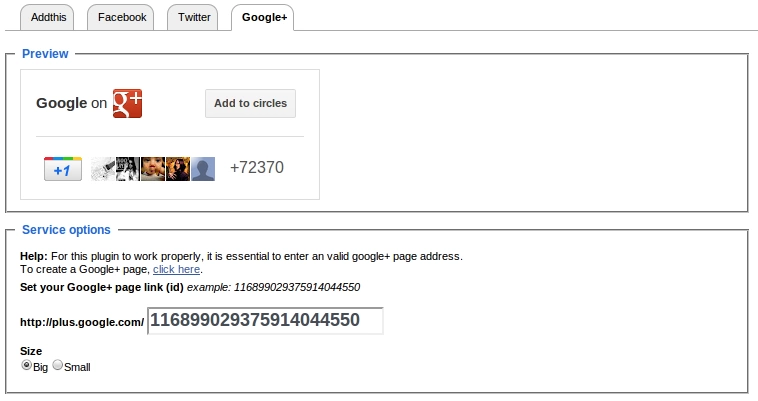
Task: Open the second follower avatar thumbnail
Action: 128,169
